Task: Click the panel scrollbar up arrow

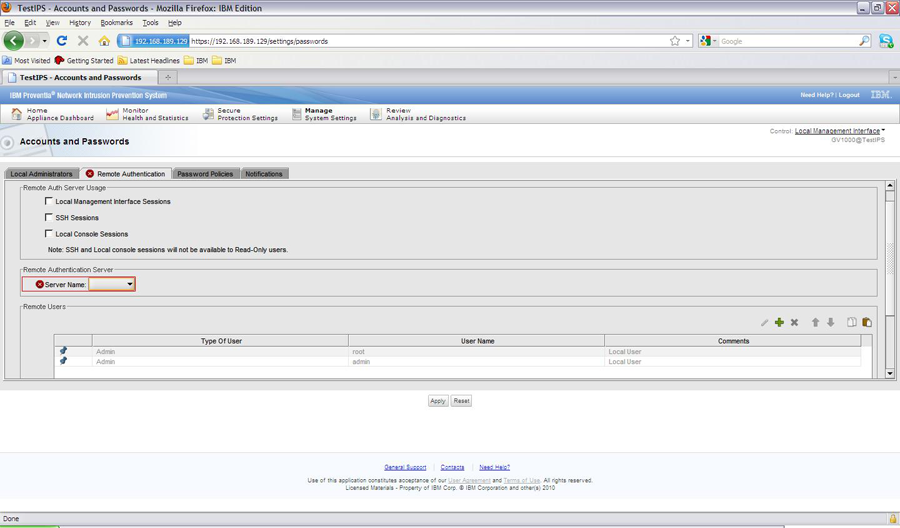Action: (x=890, y=185)
